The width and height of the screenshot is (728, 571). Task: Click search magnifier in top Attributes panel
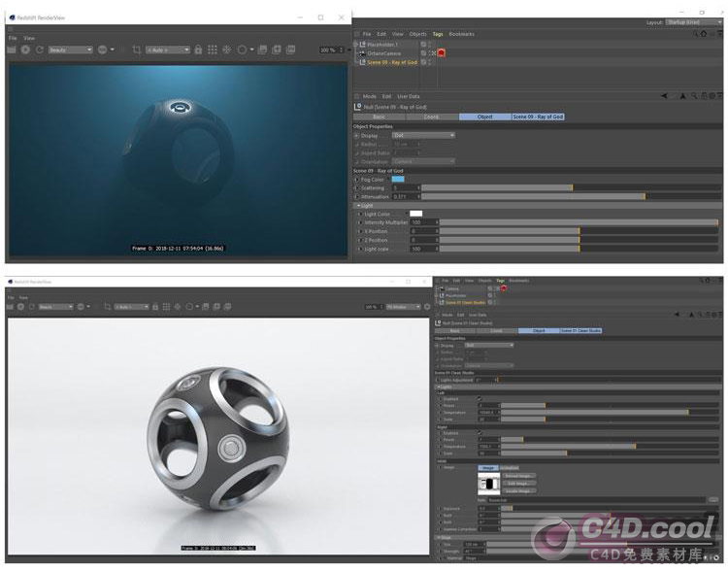click(694, 96)
